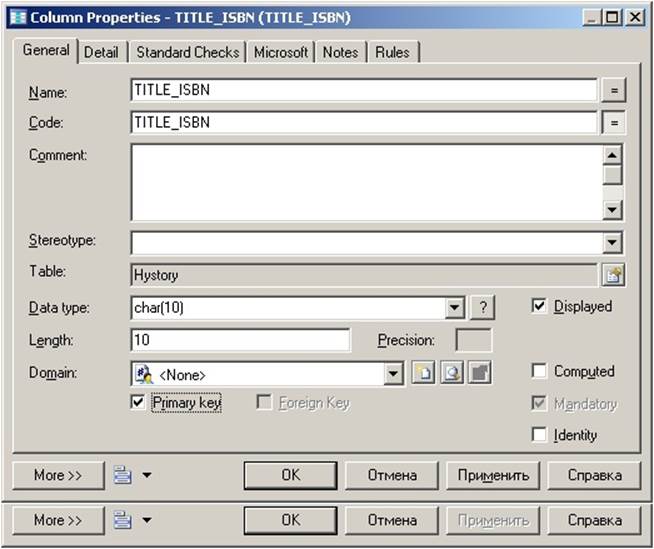Screen dimensions: 654x549
Task: Click the char(10) Data type text box
Action: coord(288,308)
